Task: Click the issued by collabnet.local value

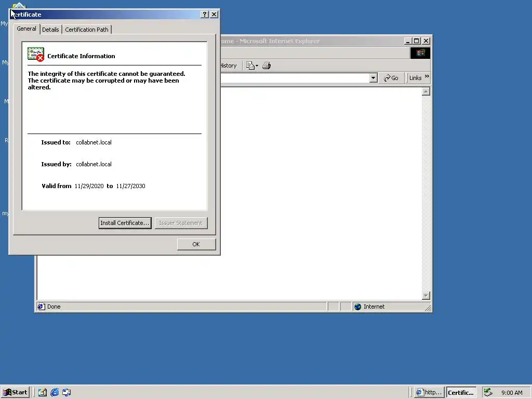Action: (x=94, y=164)
